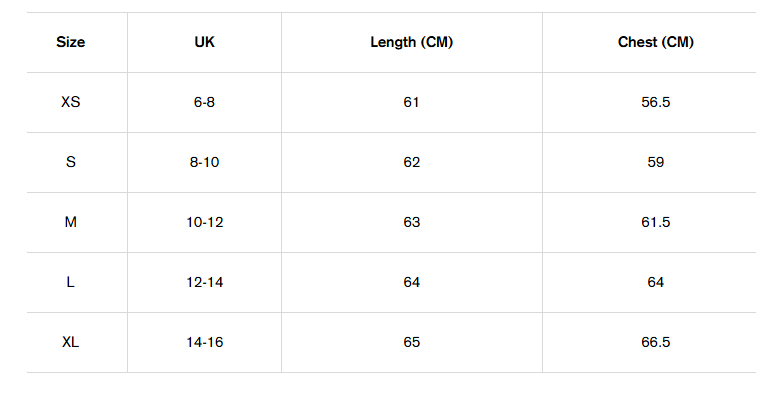Viewport: 776px width, 406px height.
Task: Select the Length (CM) header cell
Action: [412, 42]
